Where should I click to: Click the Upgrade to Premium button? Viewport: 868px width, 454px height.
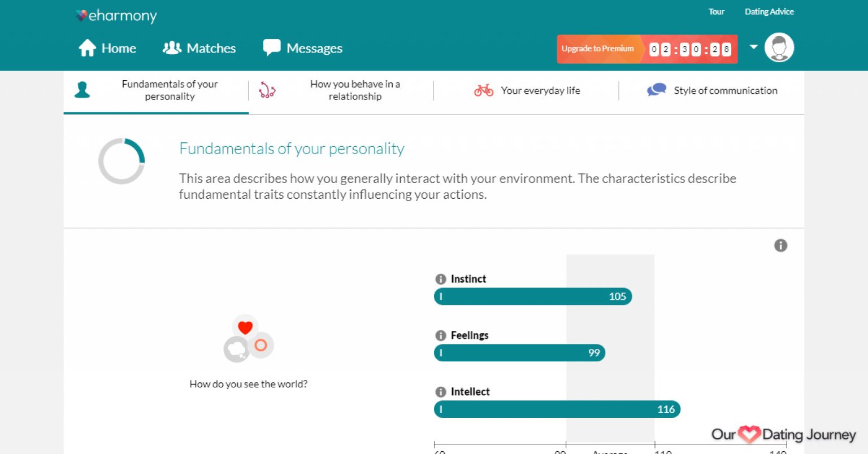point(597,49)
